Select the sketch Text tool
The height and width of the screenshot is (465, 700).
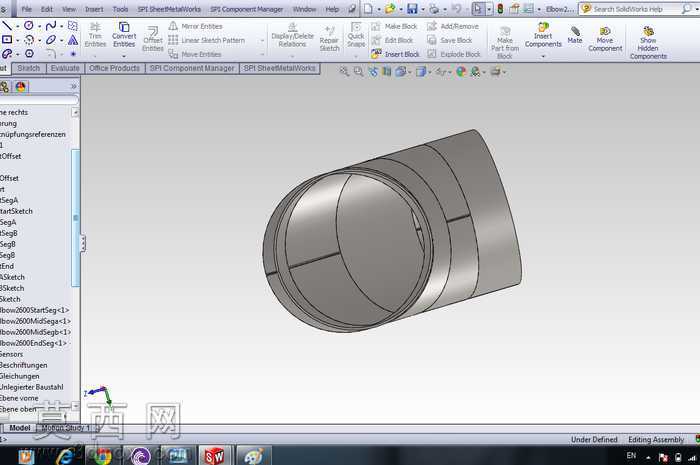73,40
